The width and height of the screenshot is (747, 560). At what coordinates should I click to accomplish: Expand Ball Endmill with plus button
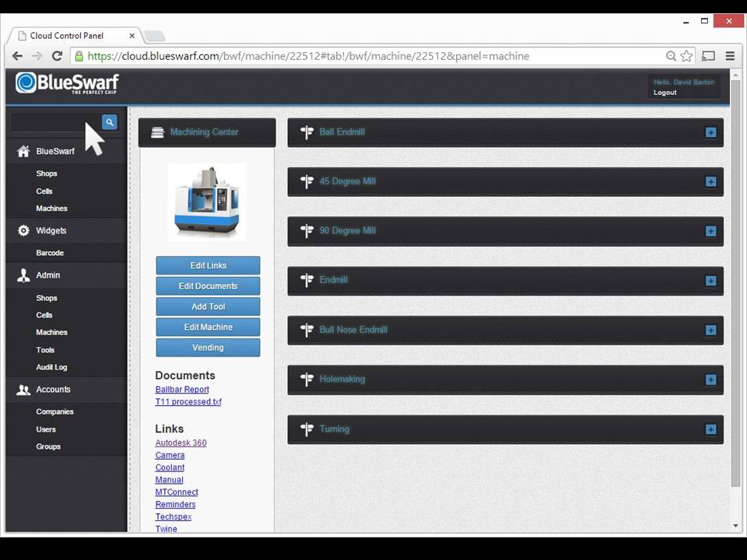tap(710, 132)
